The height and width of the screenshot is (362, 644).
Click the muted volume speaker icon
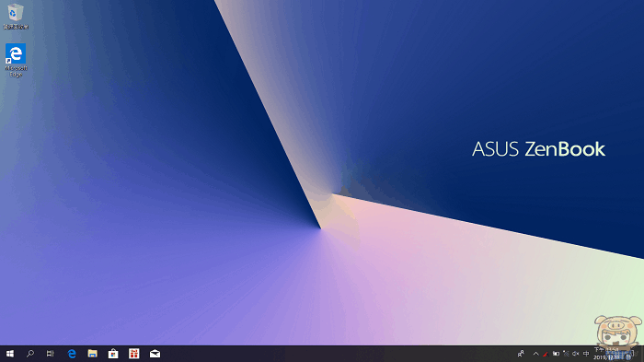(576, 354)
